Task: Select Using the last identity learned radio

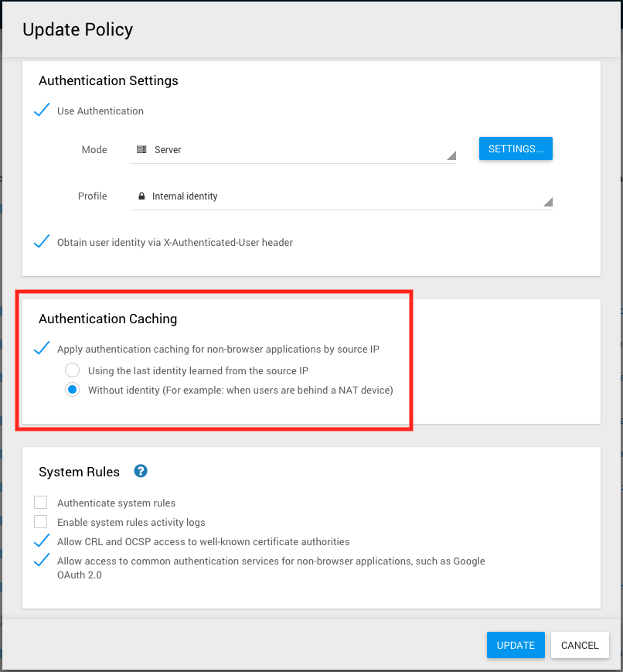Action: click(x=72, y=370)
